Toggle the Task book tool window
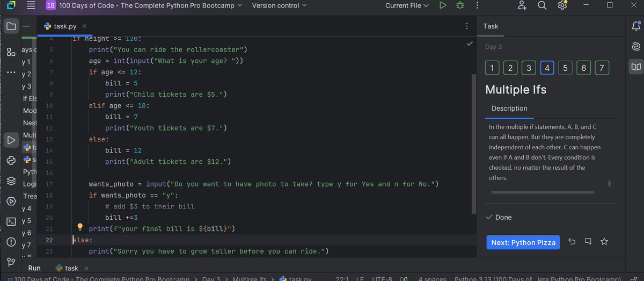This screenshot has width=644, height=281. (x=636, y=67)
